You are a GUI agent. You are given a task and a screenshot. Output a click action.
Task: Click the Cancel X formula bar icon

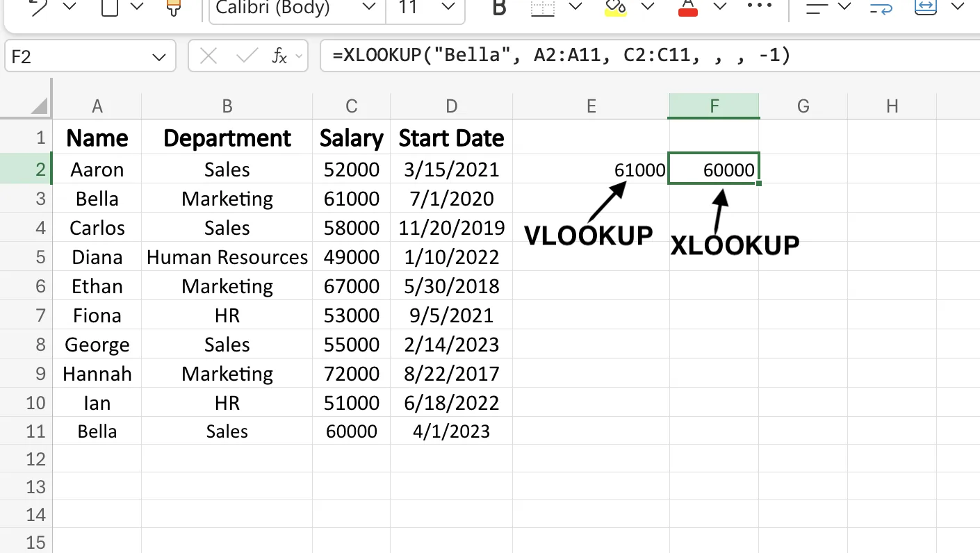208,56
